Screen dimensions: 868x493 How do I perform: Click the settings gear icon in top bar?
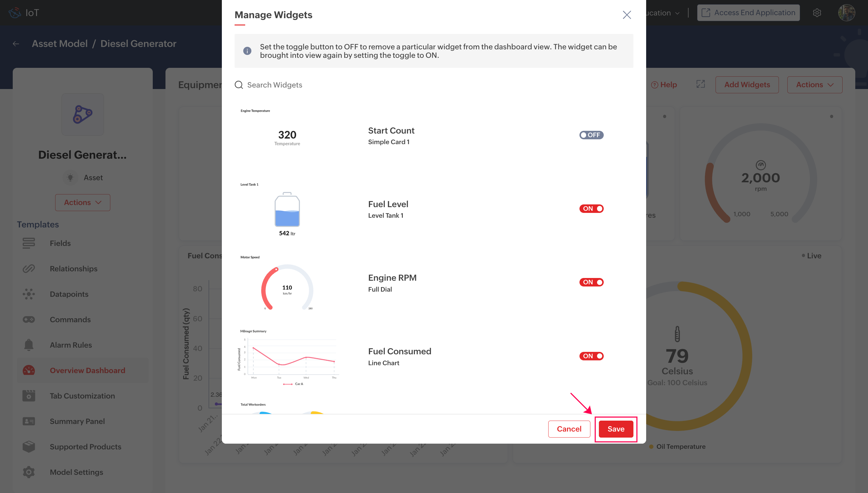coord(817,13)
